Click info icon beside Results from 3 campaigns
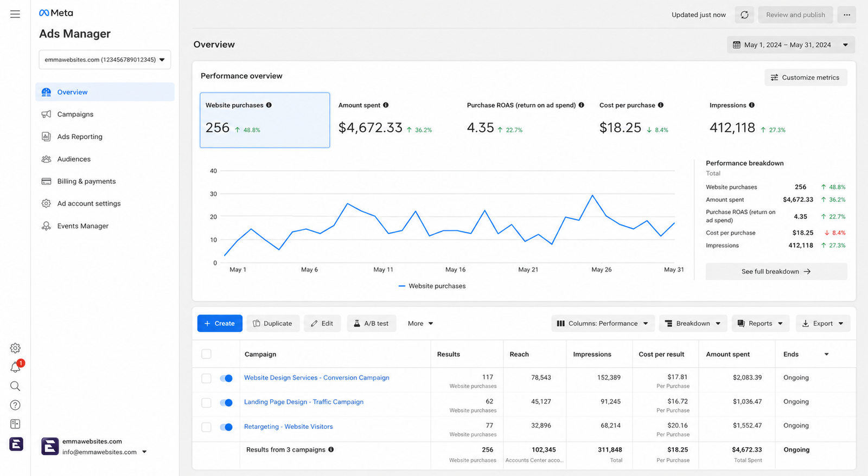868x476 pixels. tap(331, 449)
